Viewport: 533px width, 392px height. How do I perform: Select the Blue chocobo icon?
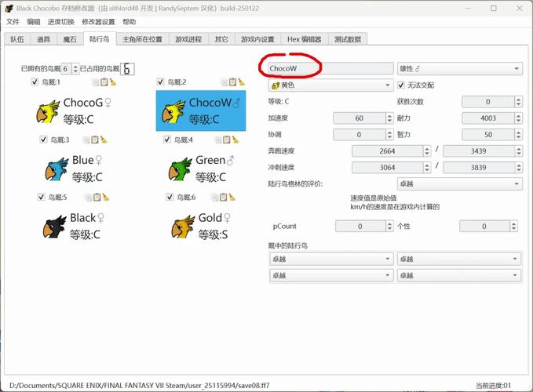57,169
